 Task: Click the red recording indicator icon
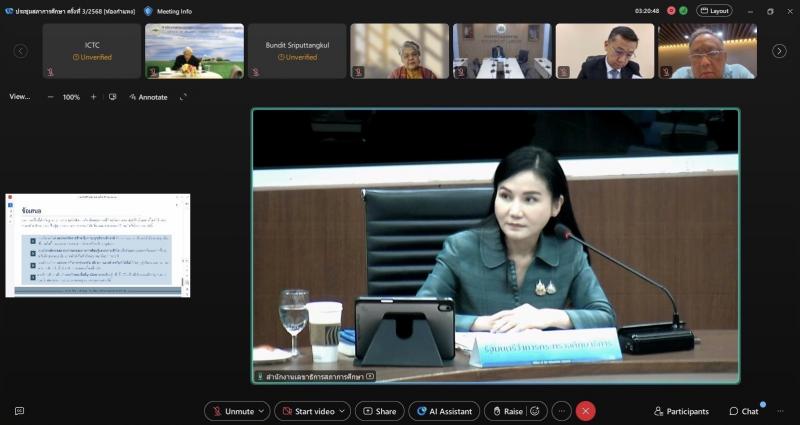[671, 11]
